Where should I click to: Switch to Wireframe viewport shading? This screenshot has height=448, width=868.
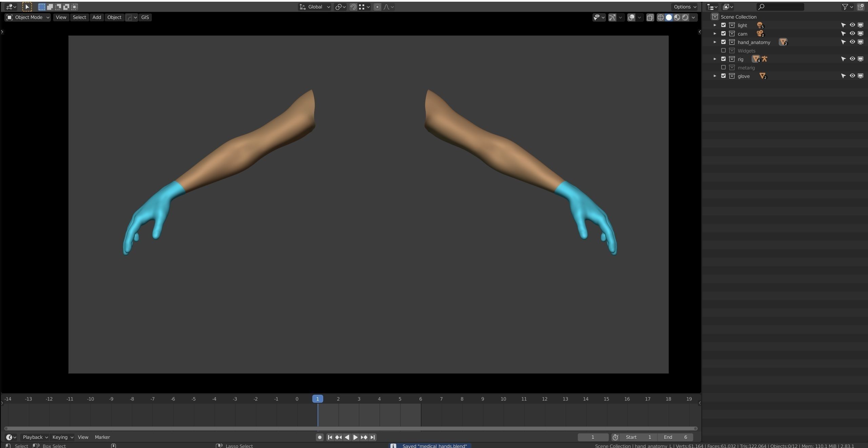click(x=661, y=17)
